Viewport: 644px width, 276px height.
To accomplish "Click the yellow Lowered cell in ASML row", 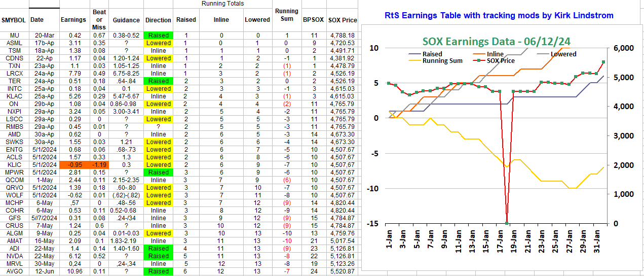I will [x=158, y=43].
